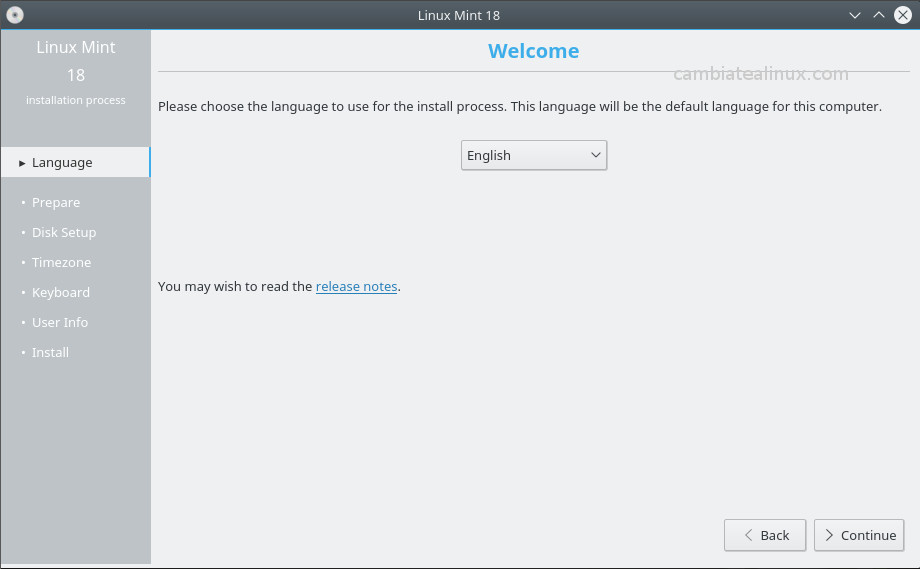Open the release notes link
The height and width of the screenshot is (569, 920).
(x=356, y=286)
